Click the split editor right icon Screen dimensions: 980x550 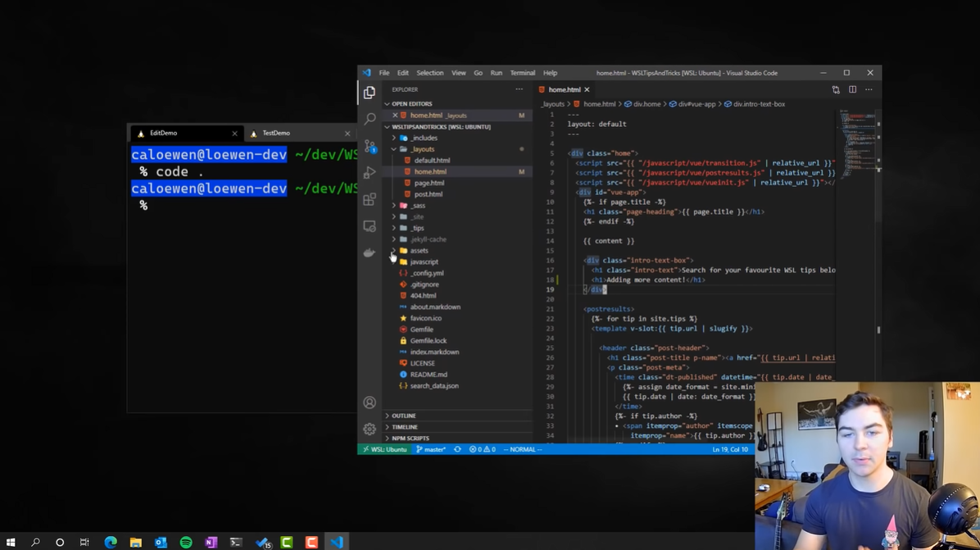(852, 89)
